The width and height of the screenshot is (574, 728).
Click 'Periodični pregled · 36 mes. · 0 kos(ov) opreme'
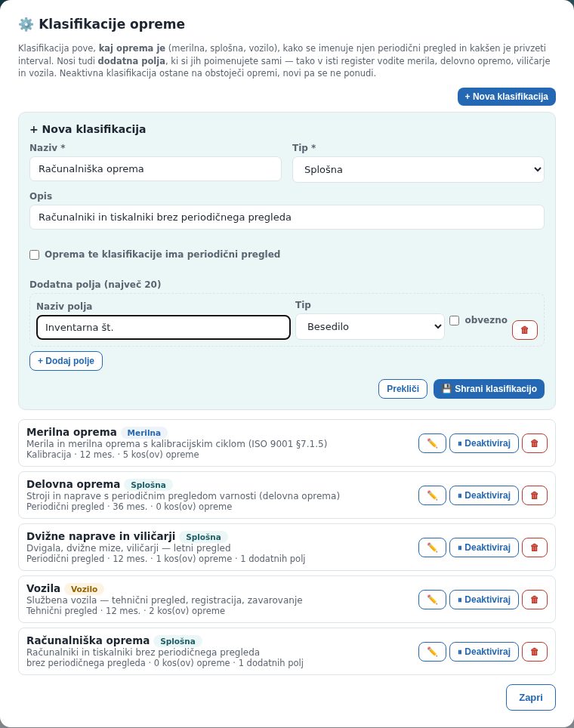coord(129,507)
